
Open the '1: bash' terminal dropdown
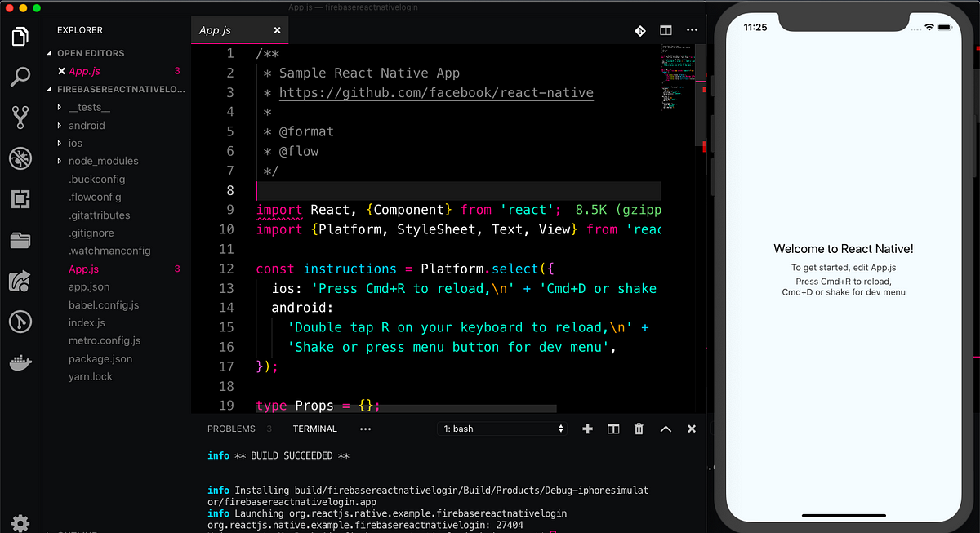point(501,428)
